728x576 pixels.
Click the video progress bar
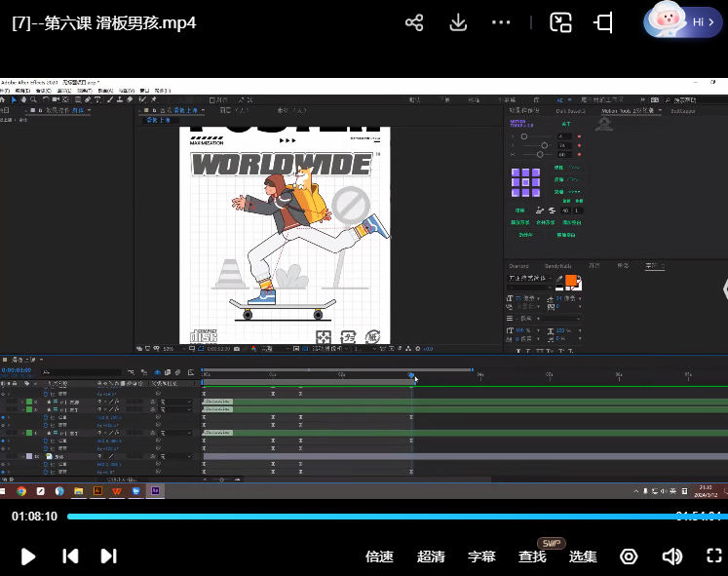click(390, 517)
